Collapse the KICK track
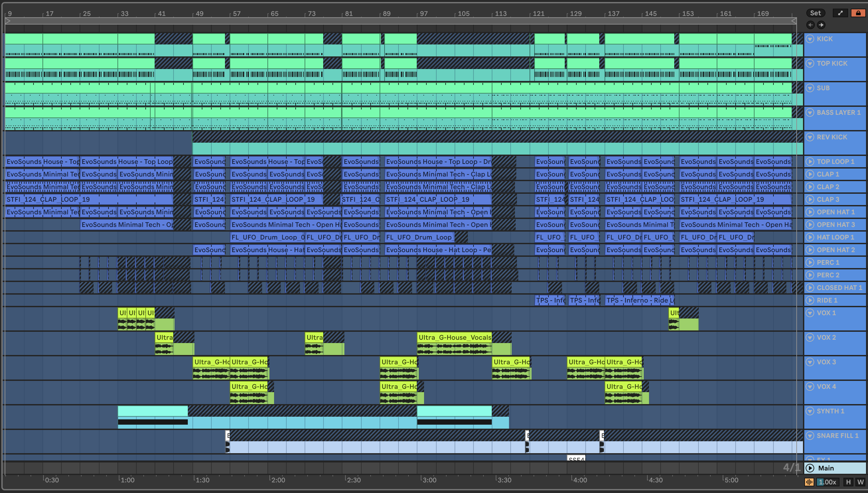 click(810, 39)
